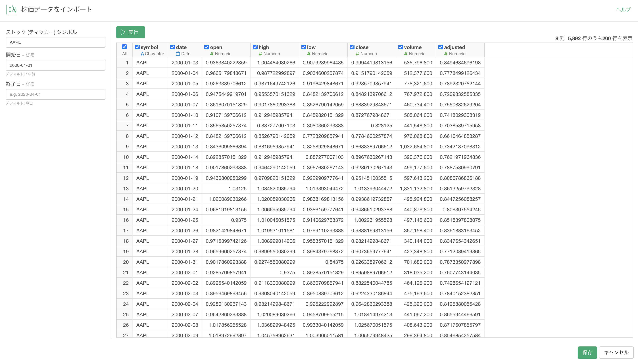Screen dimensions: 638x364
Task: Click the empty end date field
Action: tap(56, 94)
